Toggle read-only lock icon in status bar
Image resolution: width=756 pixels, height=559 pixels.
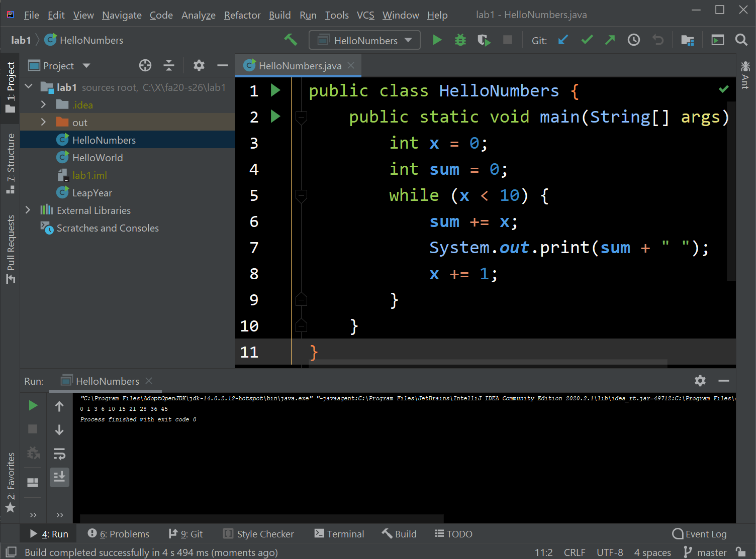click(740, 551)
